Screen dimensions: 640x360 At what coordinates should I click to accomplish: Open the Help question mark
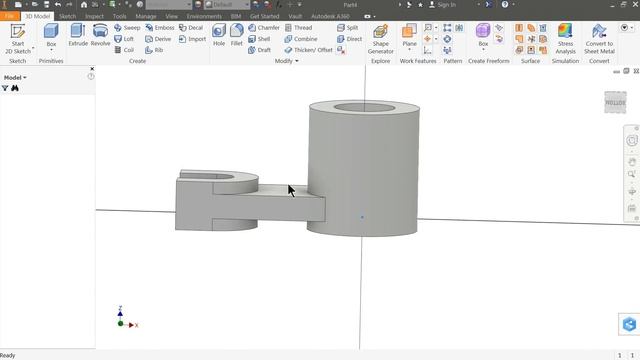click(x=505, y=4)
